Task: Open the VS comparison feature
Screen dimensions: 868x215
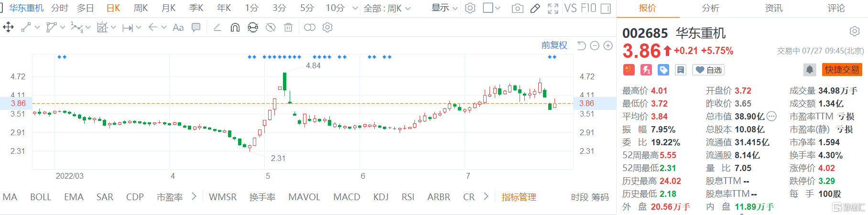Action: pos(571,8)
